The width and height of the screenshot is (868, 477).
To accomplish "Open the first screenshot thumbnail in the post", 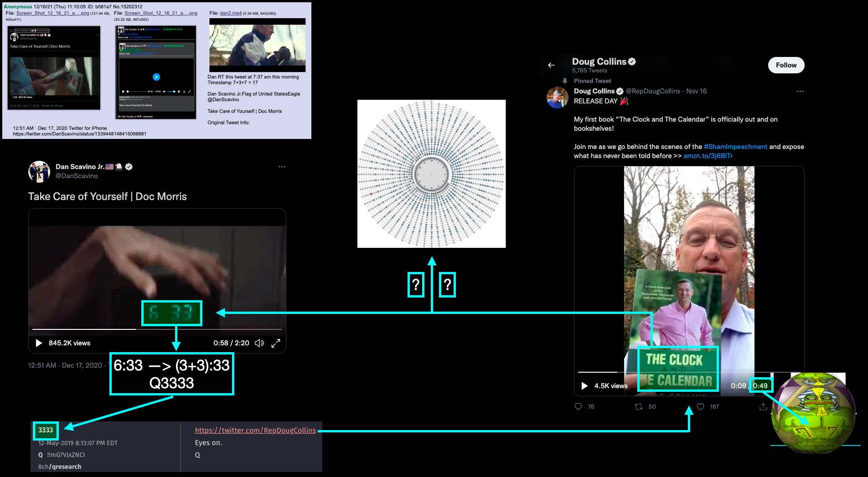I will [54, 67].
